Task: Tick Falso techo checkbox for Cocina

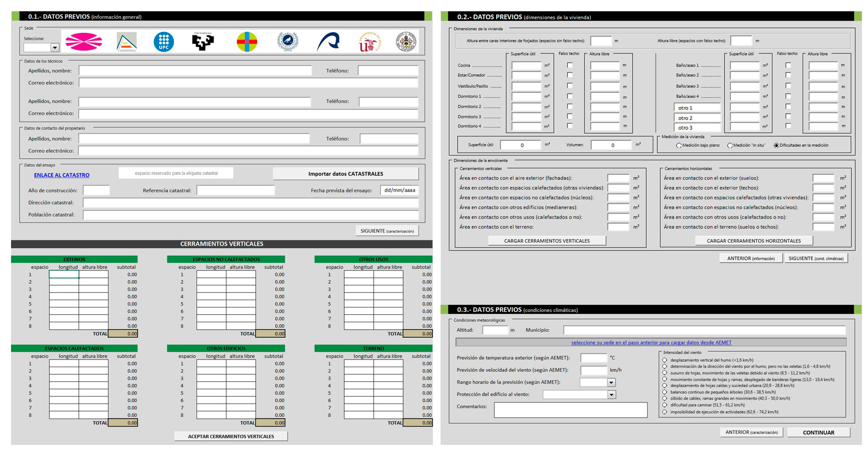Action: tap(570, 65)
